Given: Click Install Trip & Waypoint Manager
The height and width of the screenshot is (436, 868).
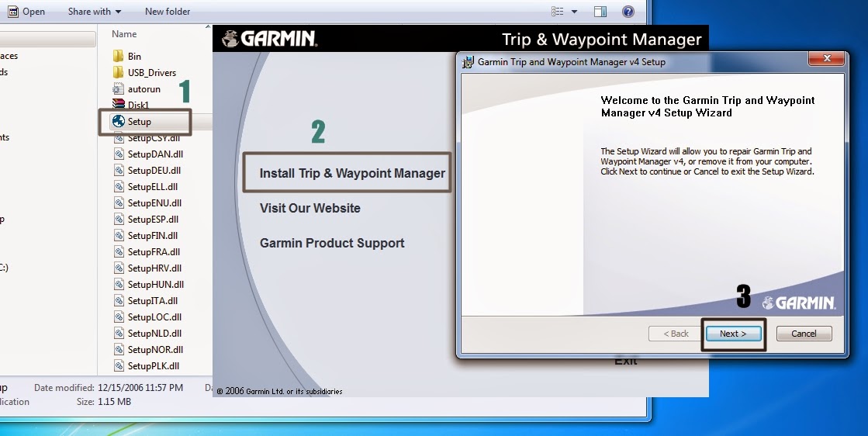Looking at the screenshot, I should click(352, 173).
